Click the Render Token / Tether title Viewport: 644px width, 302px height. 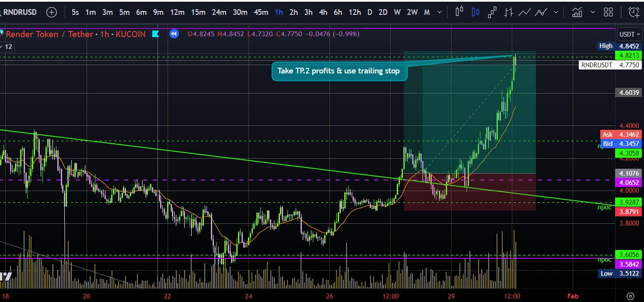coord(49,34)
